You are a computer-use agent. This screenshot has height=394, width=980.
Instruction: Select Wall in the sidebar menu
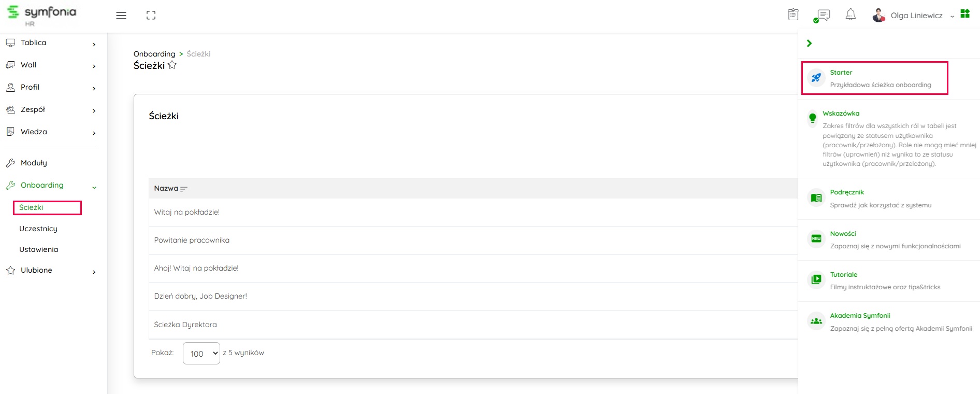[x=28, y=65]
